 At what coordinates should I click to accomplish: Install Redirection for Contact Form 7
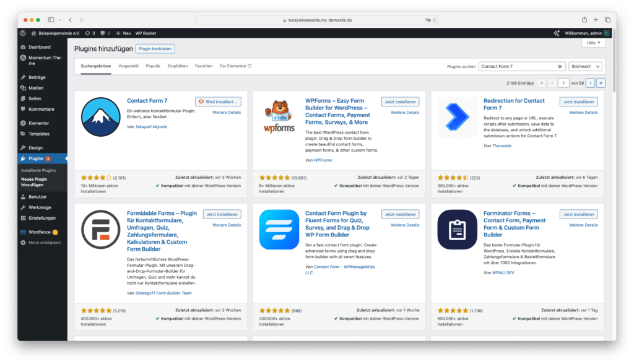[579, 102]
